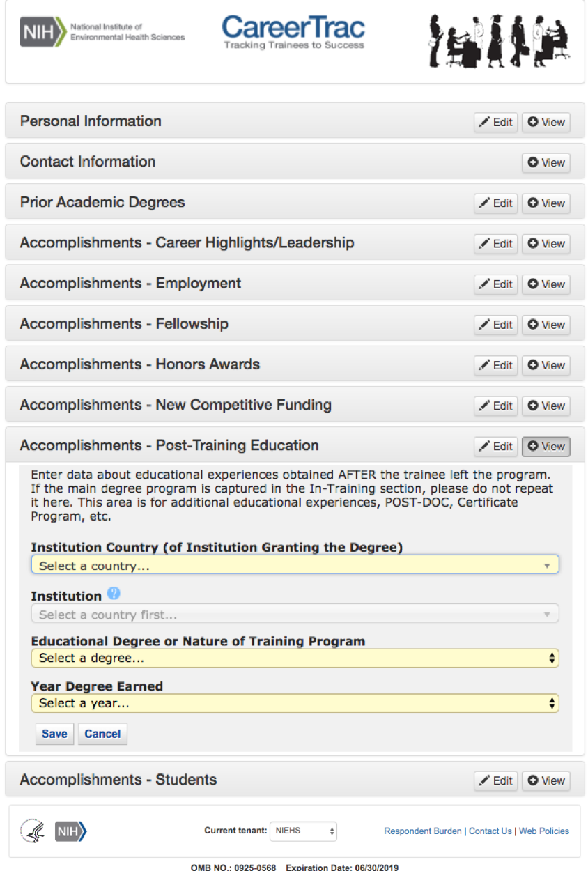The width and height of the screenshot is (588, 871).
Task: Click the Accomplishments - Employment section header
Action: click(130, 284)
